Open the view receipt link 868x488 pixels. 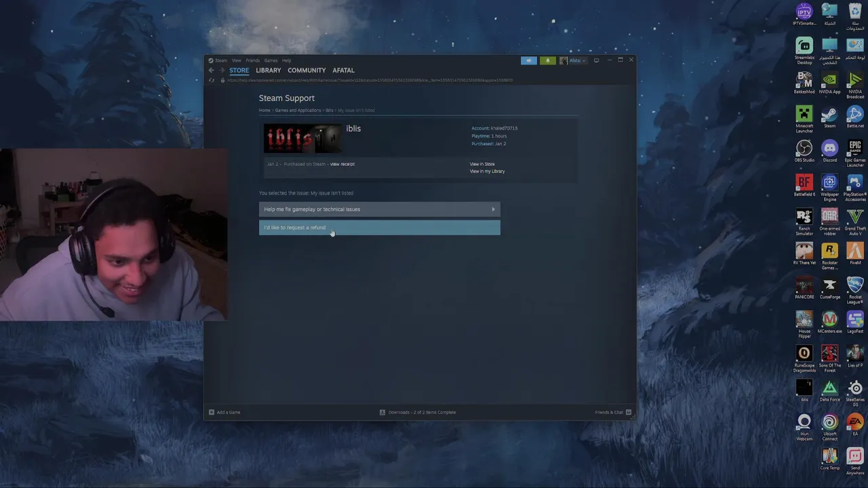coord(342,164)
